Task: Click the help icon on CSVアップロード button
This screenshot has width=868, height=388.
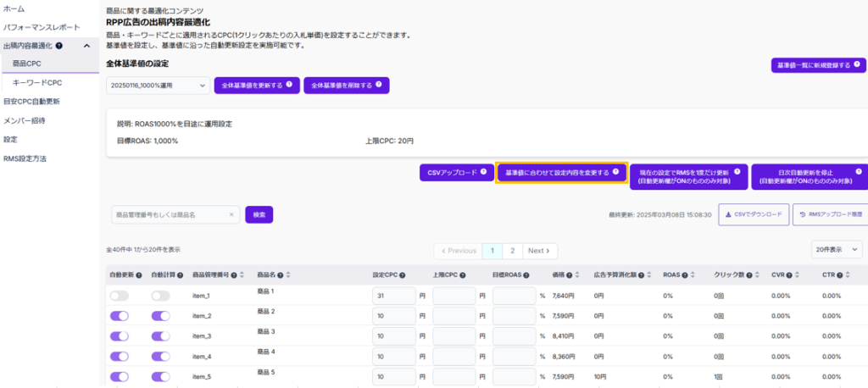Action: [x=483, y=172]
